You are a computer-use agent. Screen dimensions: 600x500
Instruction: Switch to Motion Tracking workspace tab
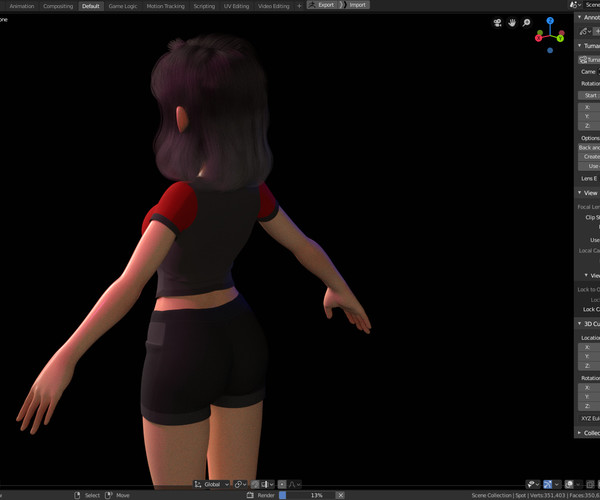pyautogui.click(x=166, y=6)
